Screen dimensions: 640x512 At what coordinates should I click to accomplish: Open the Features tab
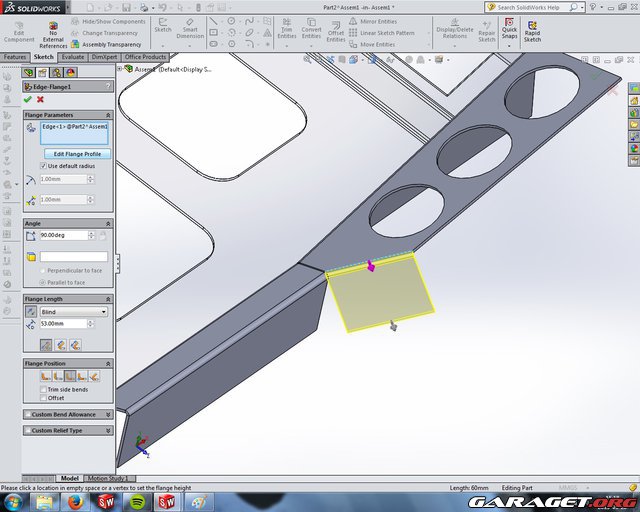click(15, 57)
